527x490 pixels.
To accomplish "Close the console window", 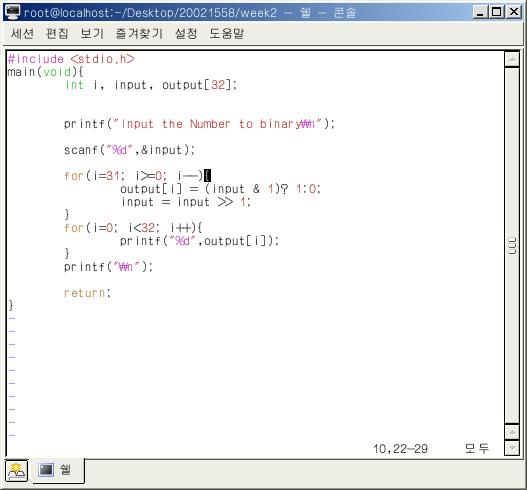I will click(514, 12).
